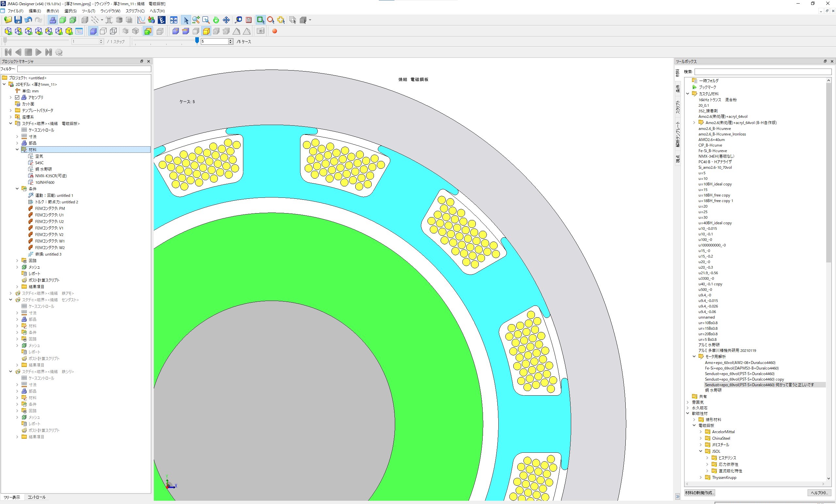Click the undo arrow icon
Image resolution: width=836 pixels, height=504 pixels.
point(28,20)
